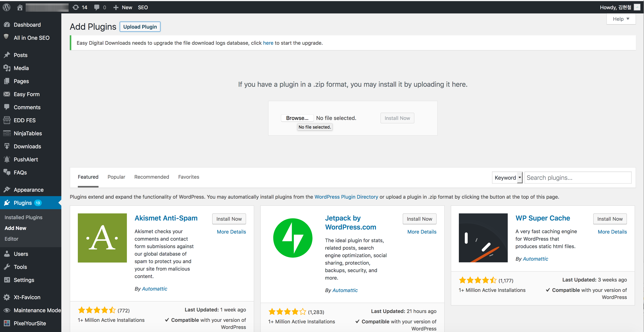The width and height of the screenshot is (644, 332).
Task: Open the Keyword search type dropdown
Action: pyautogui.click(x=507, y=178)
